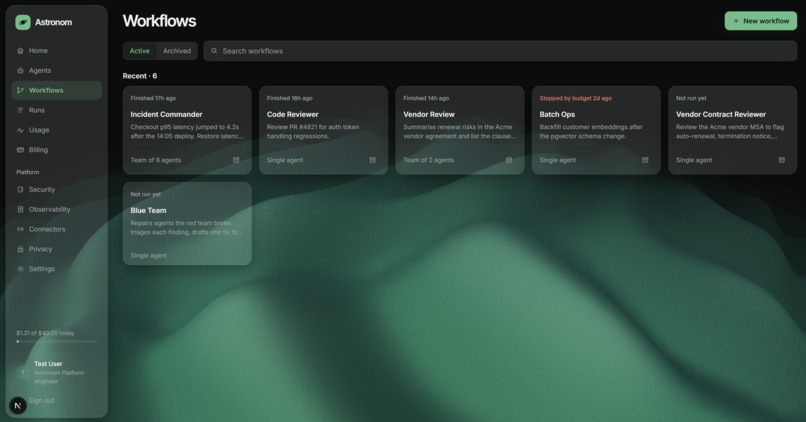The width and height of the screenshot is (806, 422).
Task: Click 'Finished 17h ago' status text
Action: pyautogui.click(x=153, y=98)
